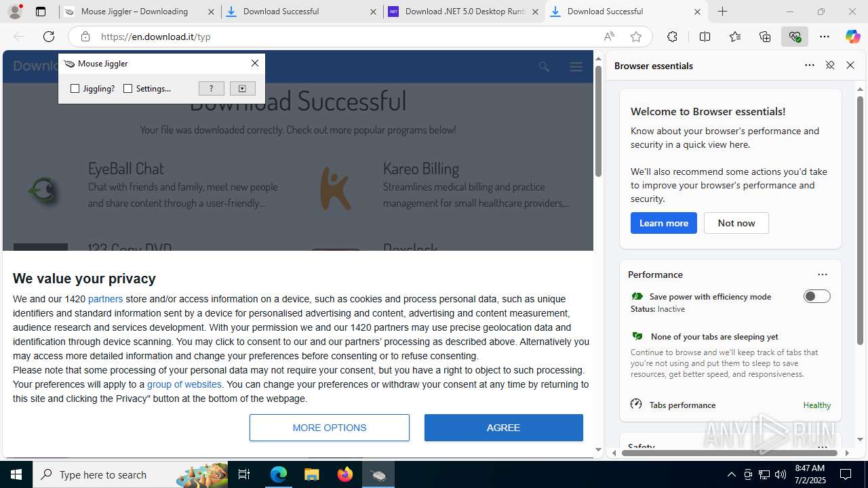This screenshot has width=868, height=488.
Task: Open Mouse Jiggler's about question mark button
Action: pos(212,89)
